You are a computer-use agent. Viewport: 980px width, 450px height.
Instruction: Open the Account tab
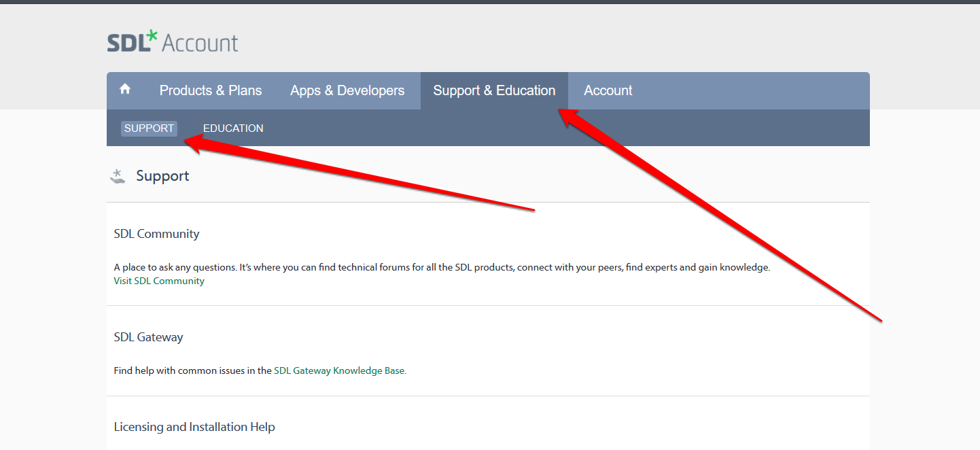608,90
